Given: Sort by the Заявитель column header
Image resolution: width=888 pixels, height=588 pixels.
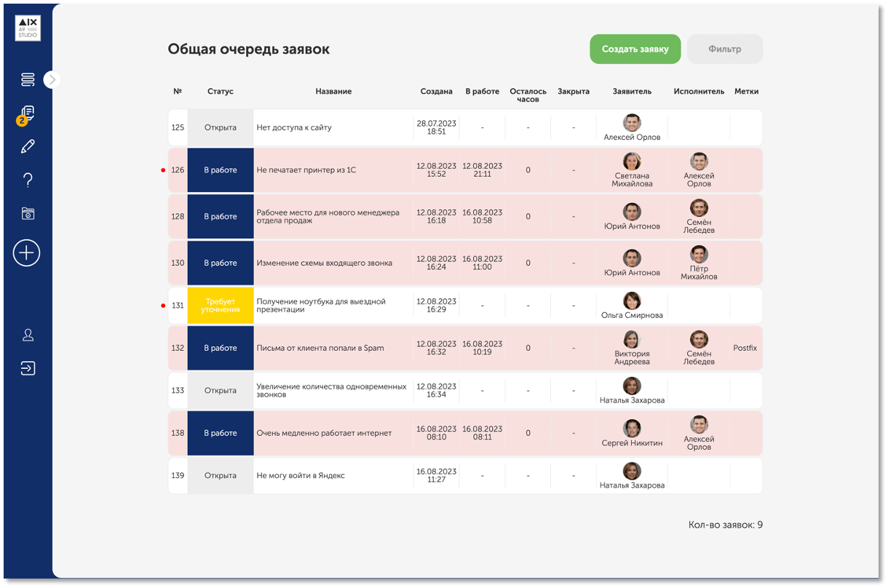Looking at the screenshot, I should coord(632,92).
